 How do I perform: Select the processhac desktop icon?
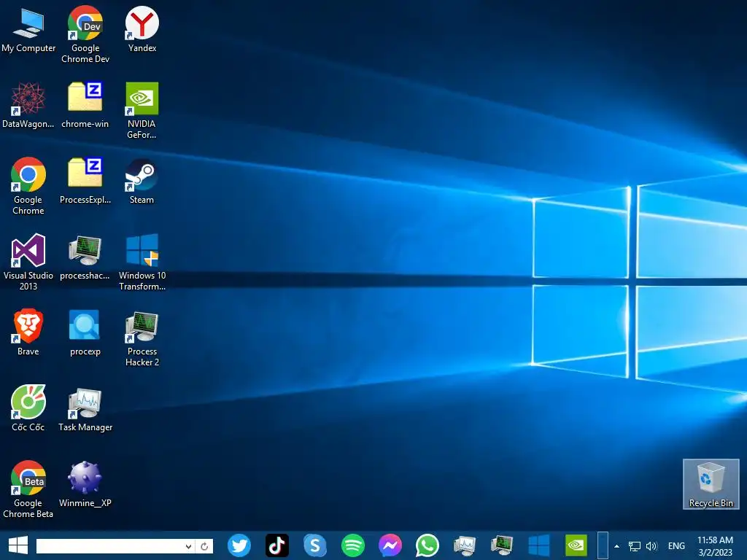85,257
